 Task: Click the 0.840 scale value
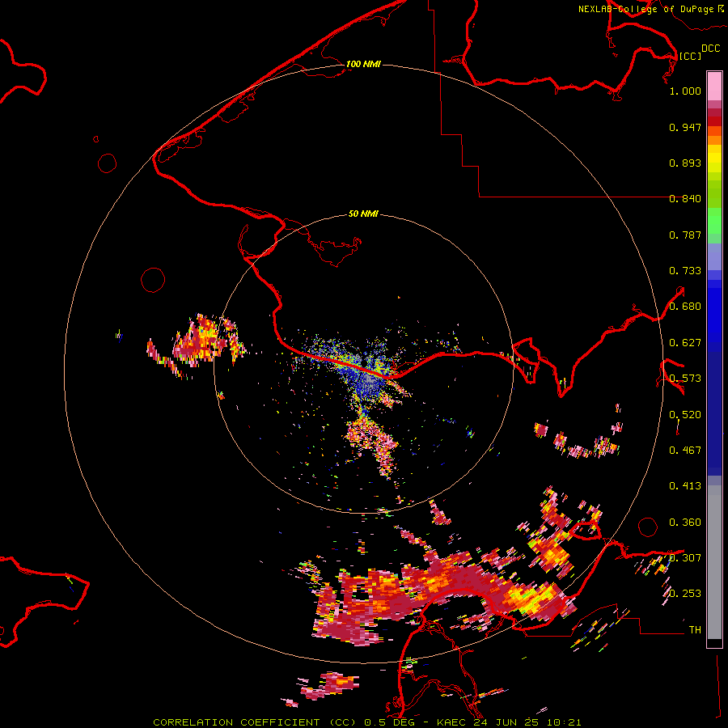(685, 199)
